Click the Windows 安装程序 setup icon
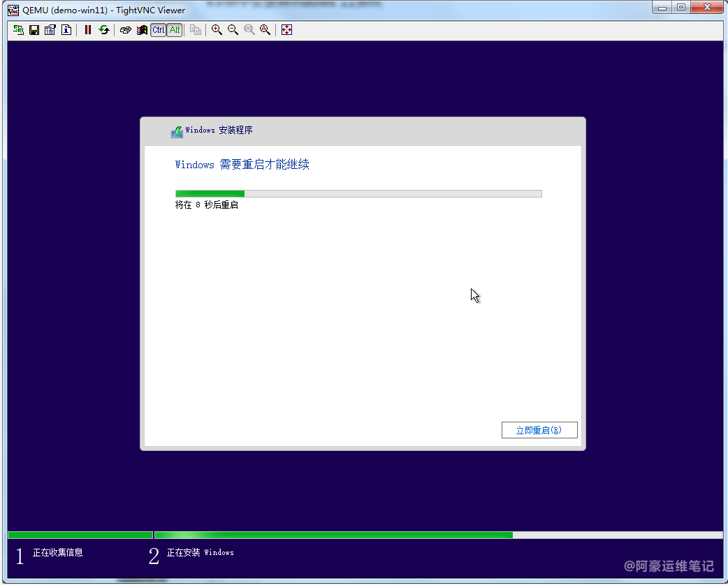 pos(177,131)
